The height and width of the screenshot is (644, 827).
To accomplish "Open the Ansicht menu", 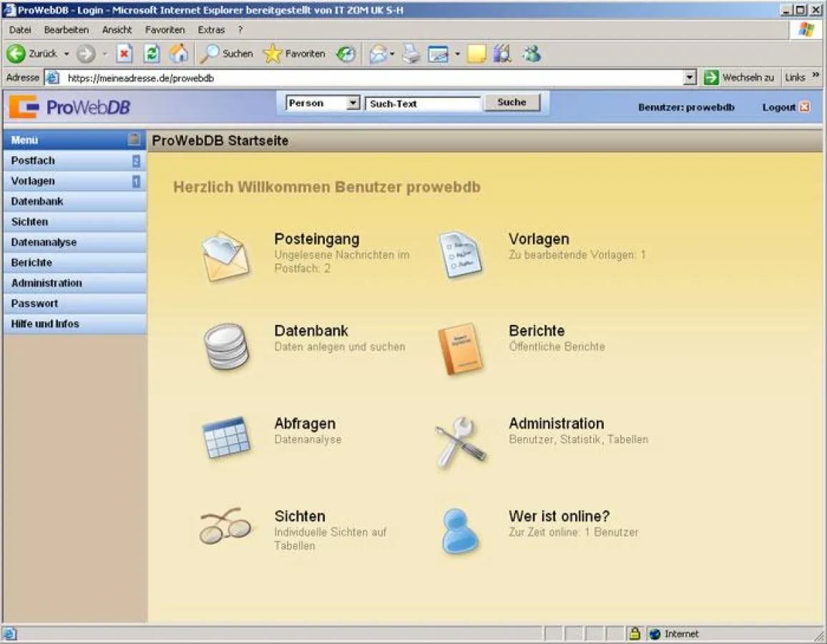I will [x=117, y=29].
